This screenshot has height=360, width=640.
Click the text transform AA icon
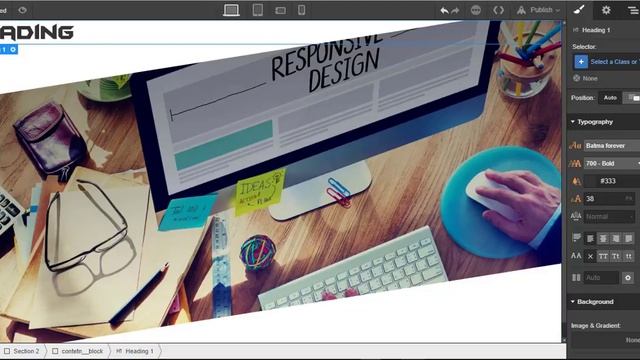click(x=576, y=256)
